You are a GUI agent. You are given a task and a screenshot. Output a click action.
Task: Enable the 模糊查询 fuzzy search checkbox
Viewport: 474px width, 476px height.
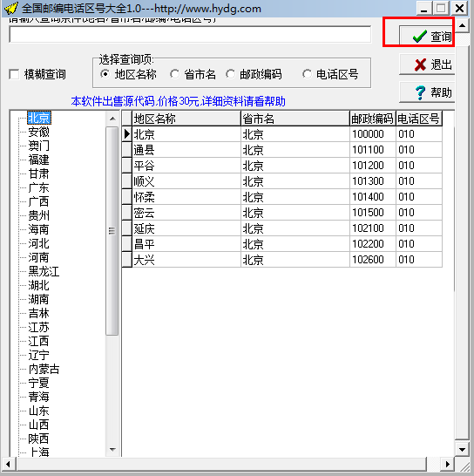14,74
